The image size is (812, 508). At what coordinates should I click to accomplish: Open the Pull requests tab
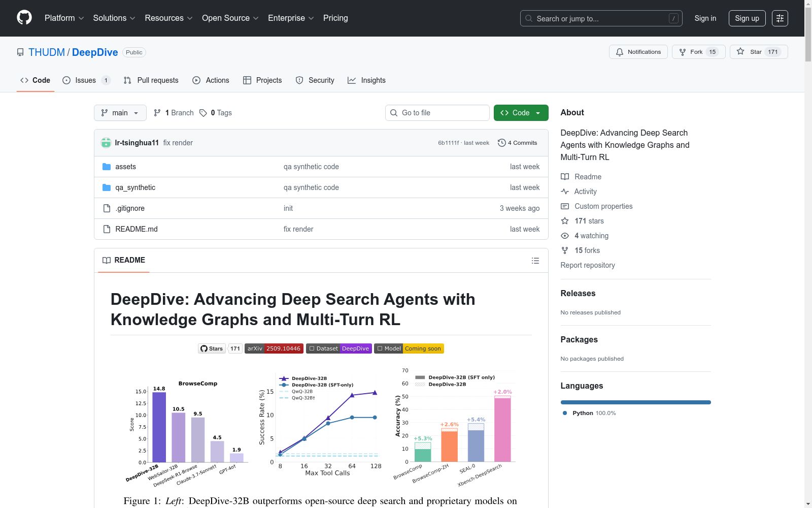coord(151,80)
